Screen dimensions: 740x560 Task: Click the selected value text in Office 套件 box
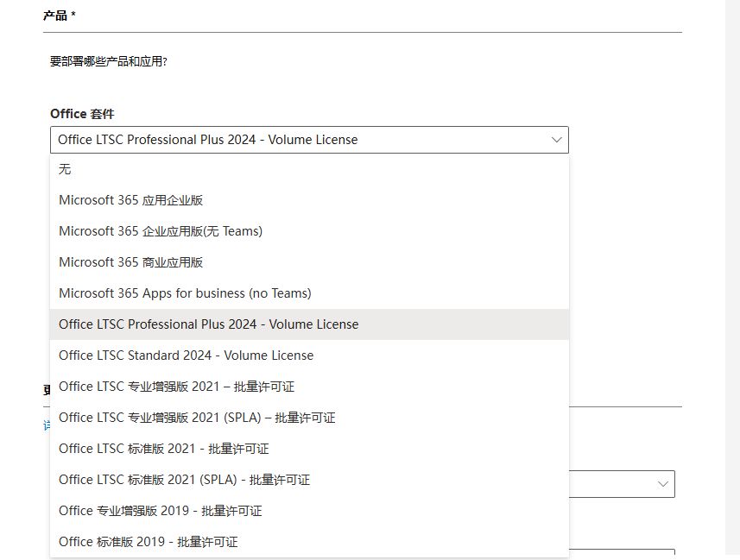coord(207,140)
